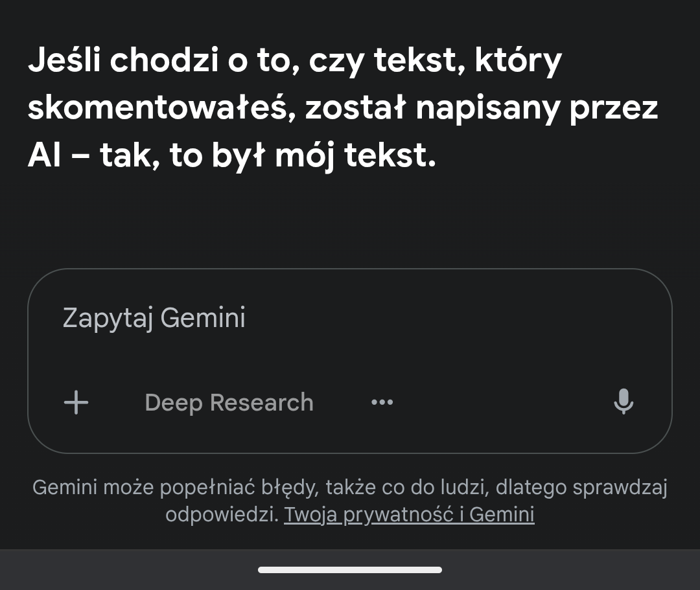Click the word "który" in the response
Image resolution: width=700 pixels, height=590 pixels.
pyautogui.click(x=518, y=62)
